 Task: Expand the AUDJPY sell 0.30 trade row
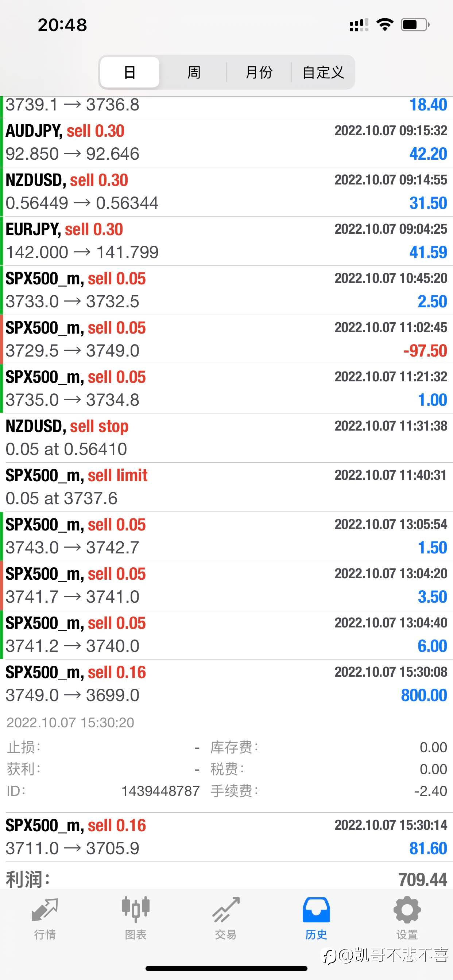(226, 143)
